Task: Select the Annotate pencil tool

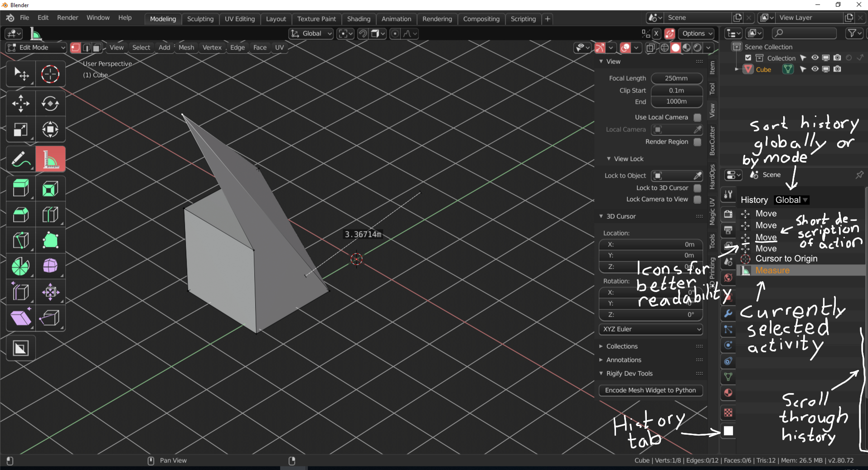Action: [20, 159]
